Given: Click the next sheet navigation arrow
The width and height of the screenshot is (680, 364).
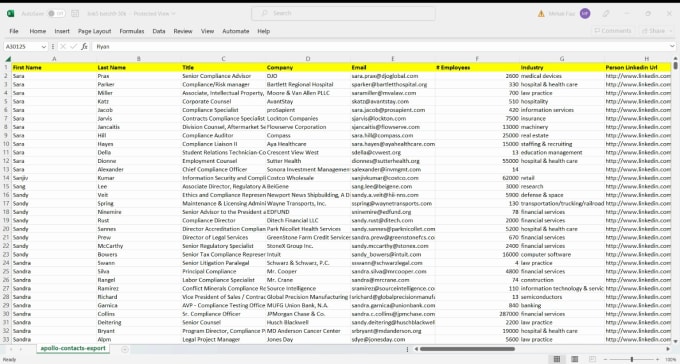Looking at the screenshot, I should [20, 349].
